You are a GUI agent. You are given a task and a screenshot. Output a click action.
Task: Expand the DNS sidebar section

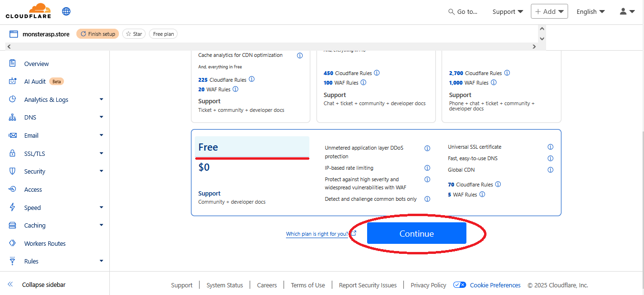[101, 118]
